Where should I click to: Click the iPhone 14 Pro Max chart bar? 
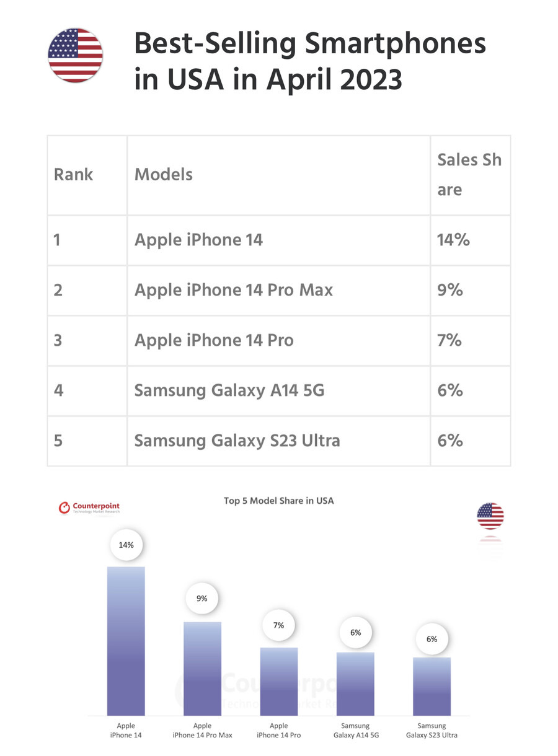[x=202, y=669]
